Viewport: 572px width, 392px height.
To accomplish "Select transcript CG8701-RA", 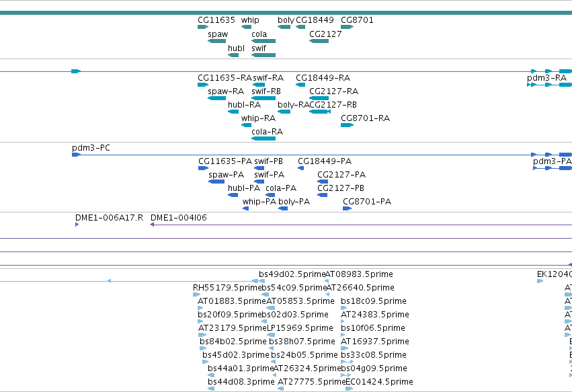I will (347, 125).
